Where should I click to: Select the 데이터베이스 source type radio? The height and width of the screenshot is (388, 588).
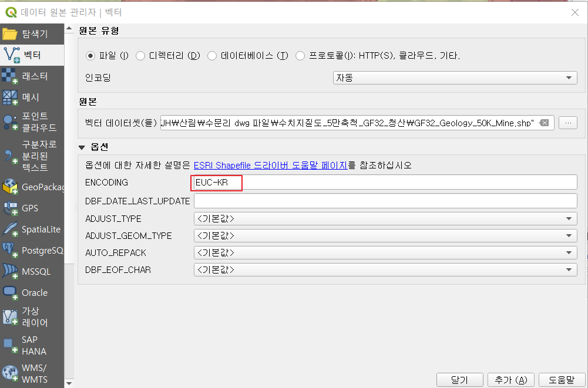(212, 56)
